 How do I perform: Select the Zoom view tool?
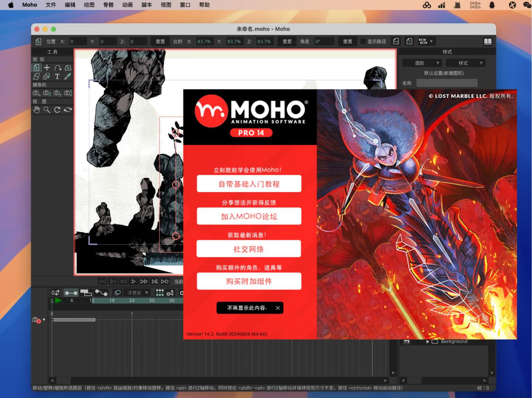[47, 109]
